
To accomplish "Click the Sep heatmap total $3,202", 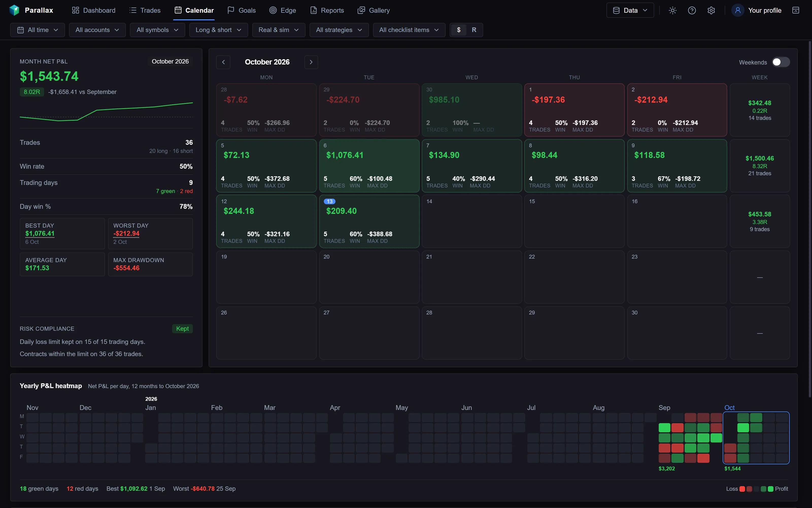I will [x=666, y=469].
